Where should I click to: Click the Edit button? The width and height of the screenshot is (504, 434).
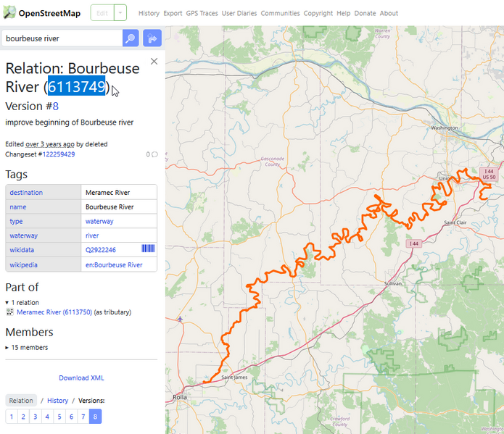click(102, 13)
